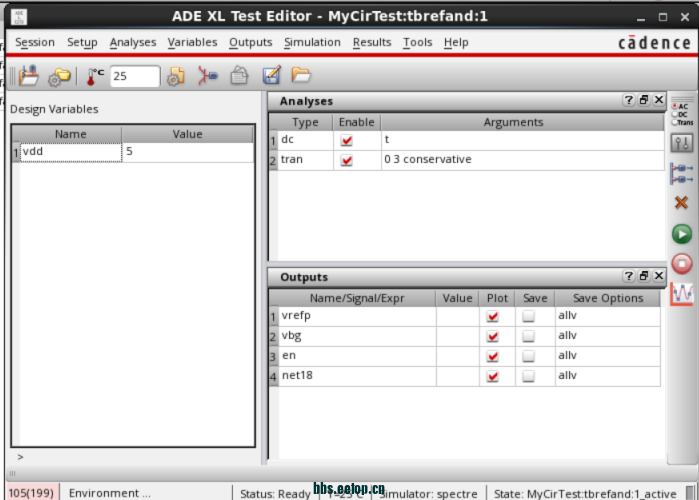Click the Name column header in Design Variables
This screenshot has height=500, width=699.
(70, 134)
